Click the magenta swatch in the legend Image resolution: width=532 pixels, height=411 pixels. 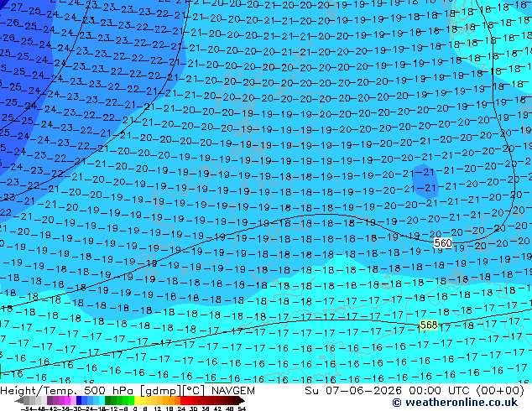(67, 400)
